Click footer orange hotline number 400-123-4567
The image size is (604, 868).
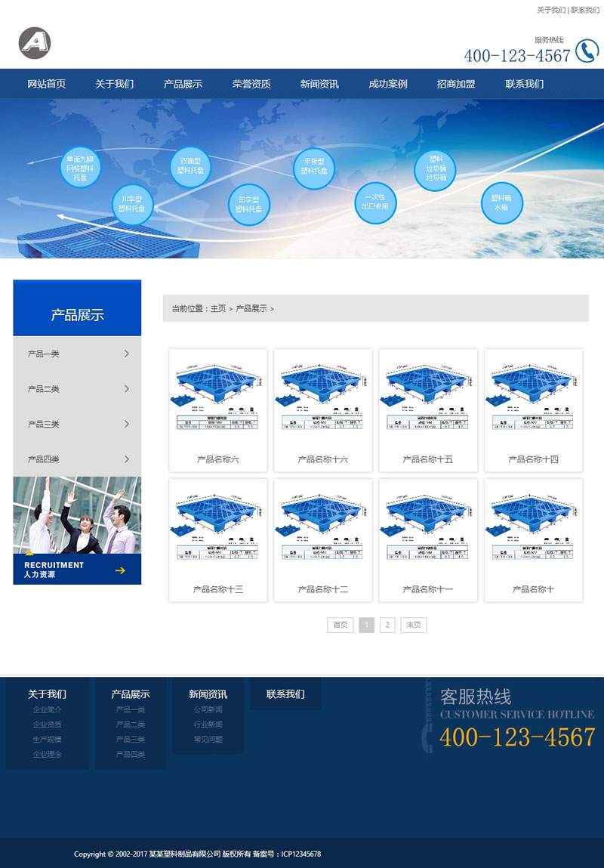(x=517, y=738)
